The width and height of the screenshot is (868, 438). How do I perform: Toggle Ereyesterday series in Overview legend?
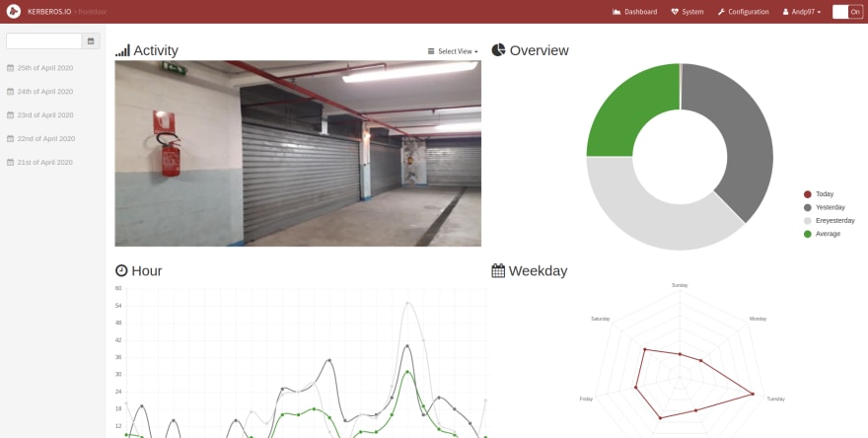pyautogui.click(x=830, y=221)
